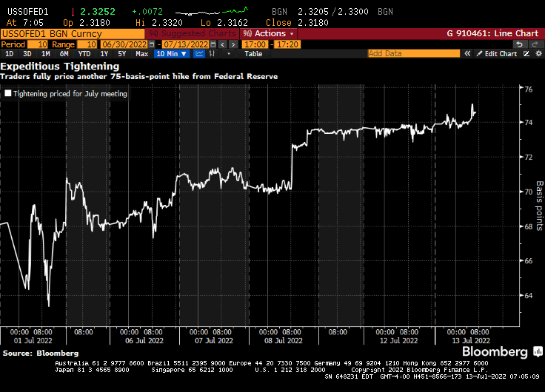Collapse panel with double chevron icon
The image size is (545, 392).
coord(468,54)
